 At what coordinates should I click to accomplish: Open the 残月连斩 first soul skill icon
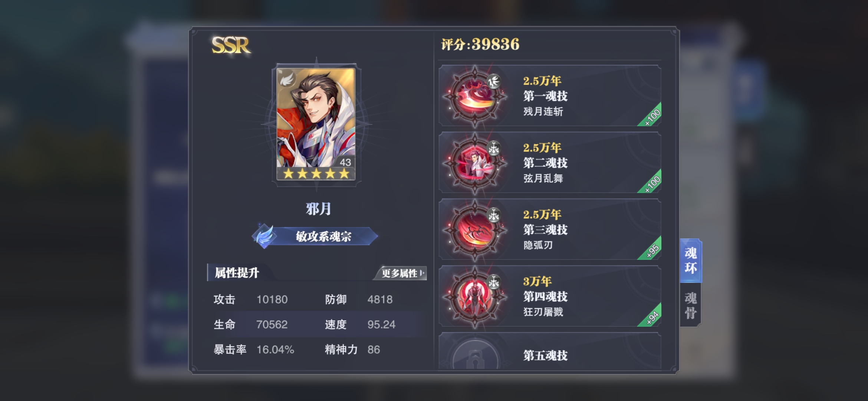point(475,97)
